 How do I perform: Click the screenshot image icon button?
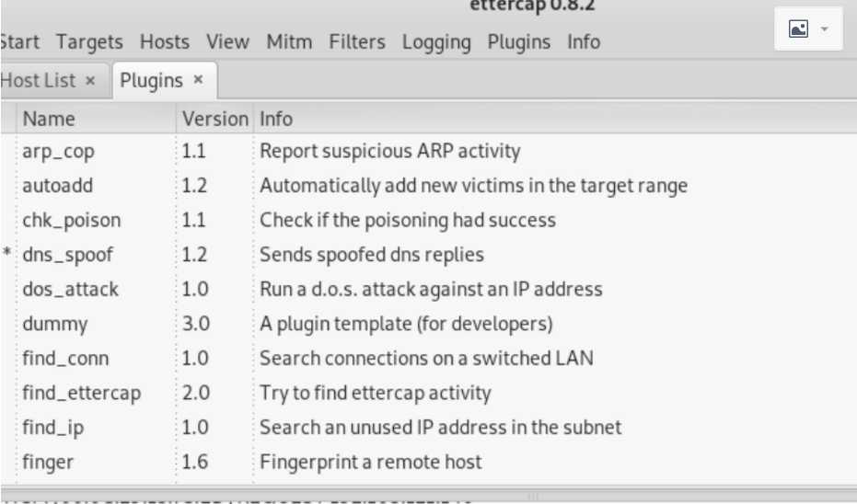pos(798,29)
